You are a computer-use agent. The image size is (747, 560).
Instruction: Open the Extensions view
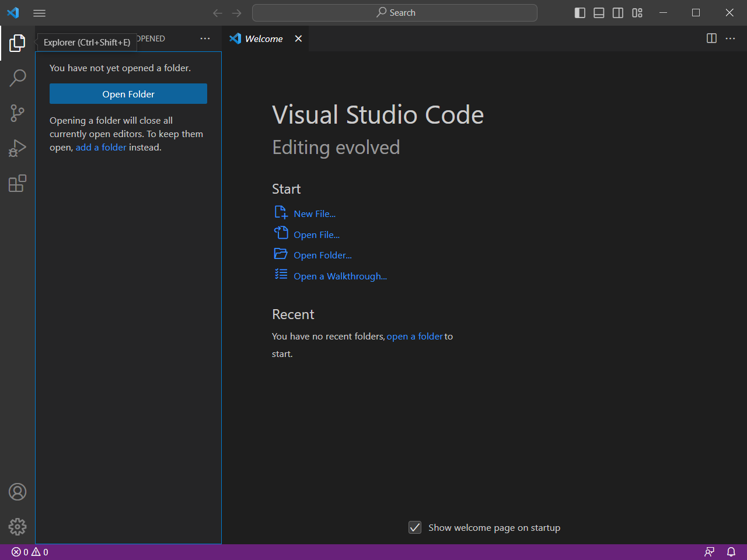pyautogui.click(x=18, y=183)
